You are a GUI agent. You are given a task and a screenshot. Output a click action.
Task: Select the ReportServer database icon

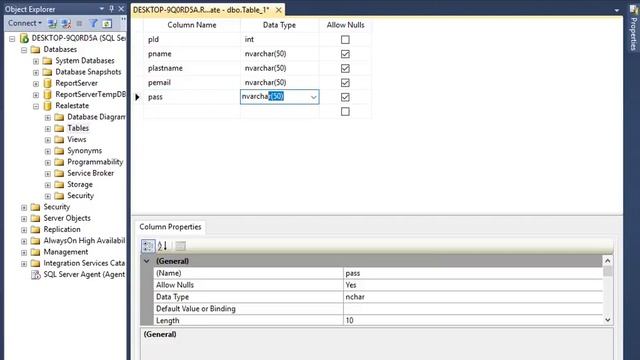47,83
